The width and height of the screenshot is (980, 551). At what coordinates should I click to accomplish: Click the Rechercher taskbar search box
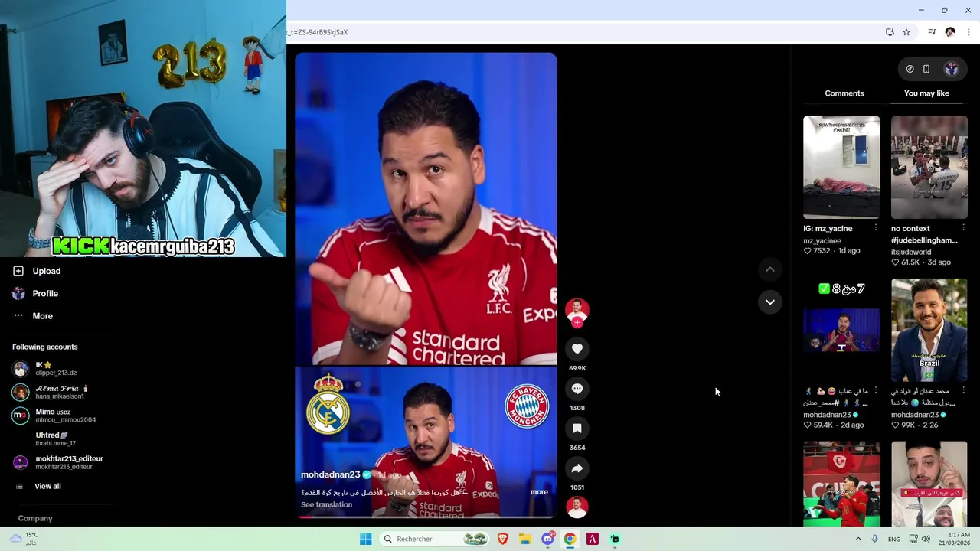click(x=435, y=539)
